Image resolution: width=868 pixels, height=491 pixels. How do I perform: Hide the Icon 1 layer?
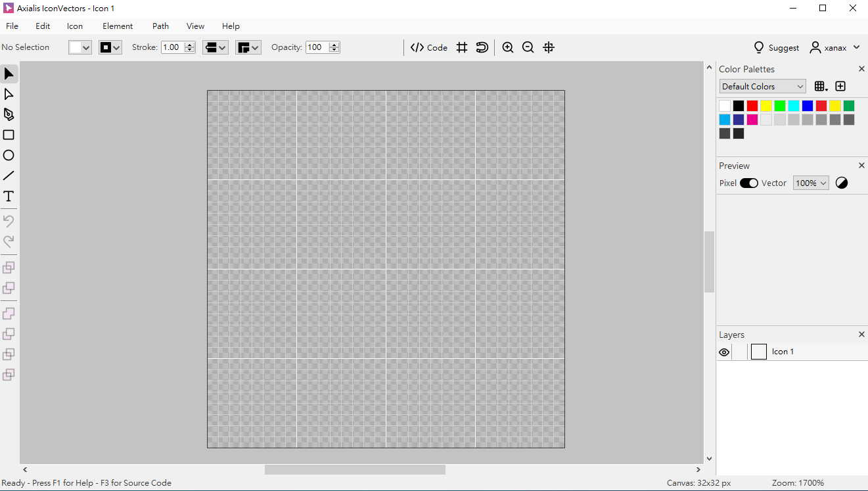[x=724, y=352]
